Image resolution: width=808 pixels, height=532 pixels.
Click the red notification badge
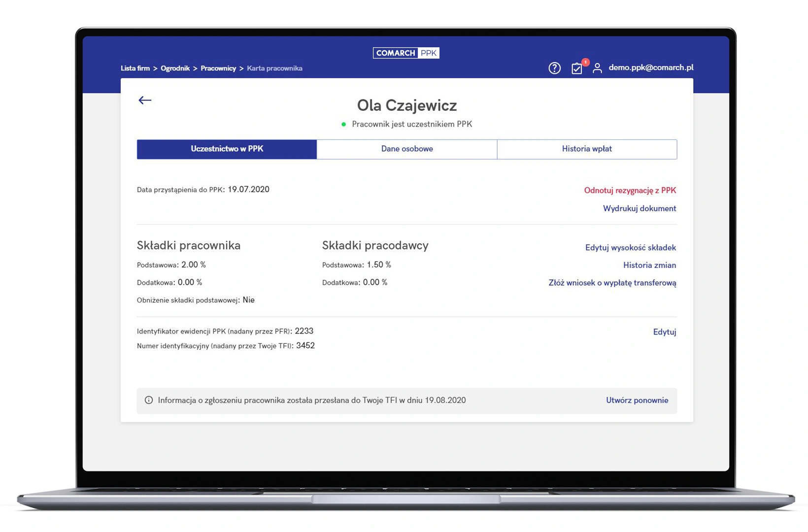(x=585, y=62)
